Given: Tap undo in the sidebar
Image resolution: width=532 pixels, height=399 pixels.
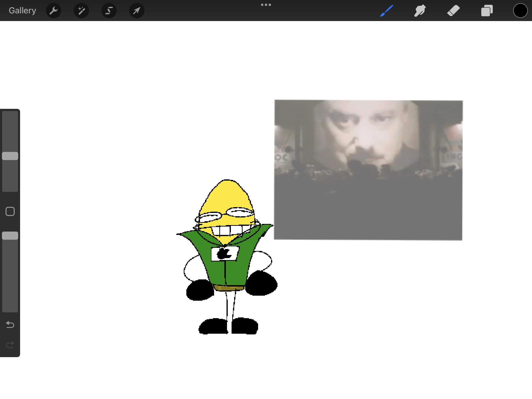Looking at the screenshot, I should point(10,325).
